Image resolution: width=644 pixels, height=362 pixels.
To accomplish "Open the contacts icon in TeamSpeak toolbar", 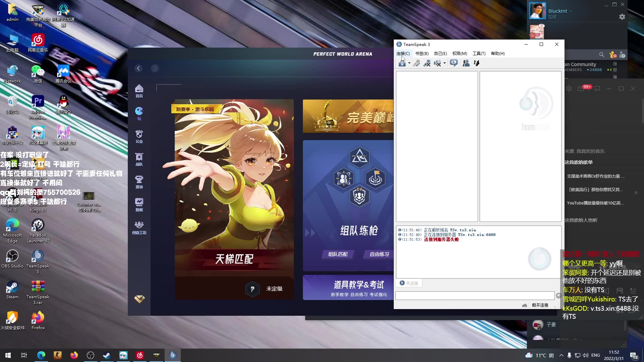I will click(x=466, y=63).
